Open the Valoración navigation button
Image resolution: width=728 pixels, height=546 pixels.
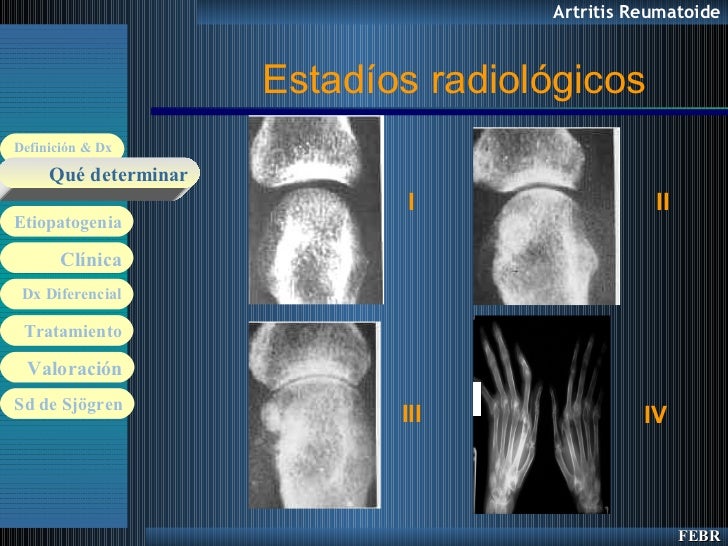click(67, 367)
